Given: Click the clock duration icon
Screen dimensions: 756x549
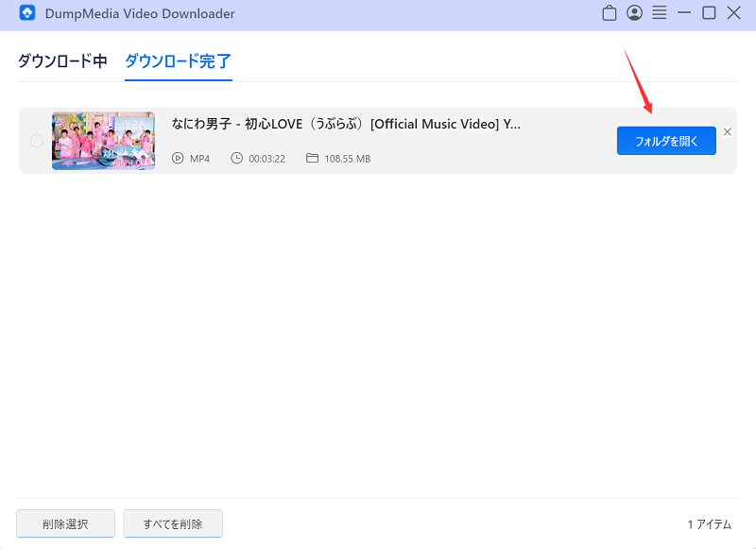Looking at the screenshot, I should click(x=237, y=158).
